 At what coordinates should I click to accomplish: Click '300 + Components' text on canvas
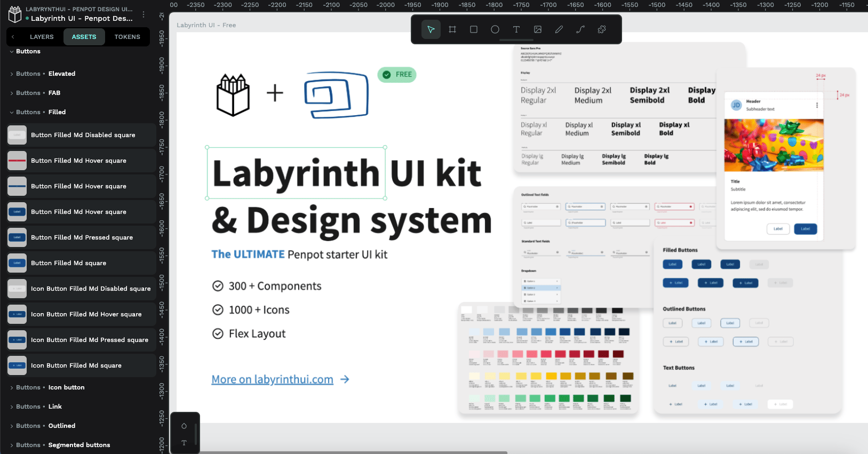click(x=275, y=286)
